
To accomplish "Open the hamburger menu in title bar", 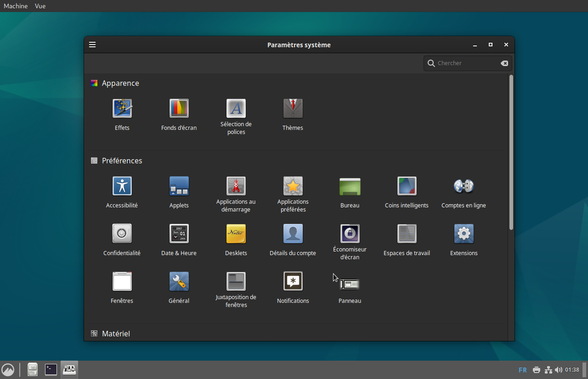I will click(92, 45).
